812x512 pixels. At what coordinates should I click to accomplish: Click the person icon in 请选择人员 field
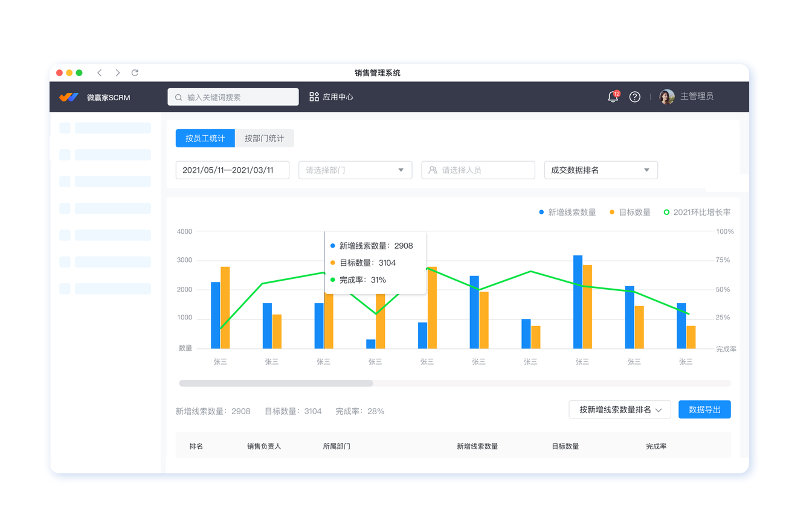pyautogui.click(x=433, y=170)
